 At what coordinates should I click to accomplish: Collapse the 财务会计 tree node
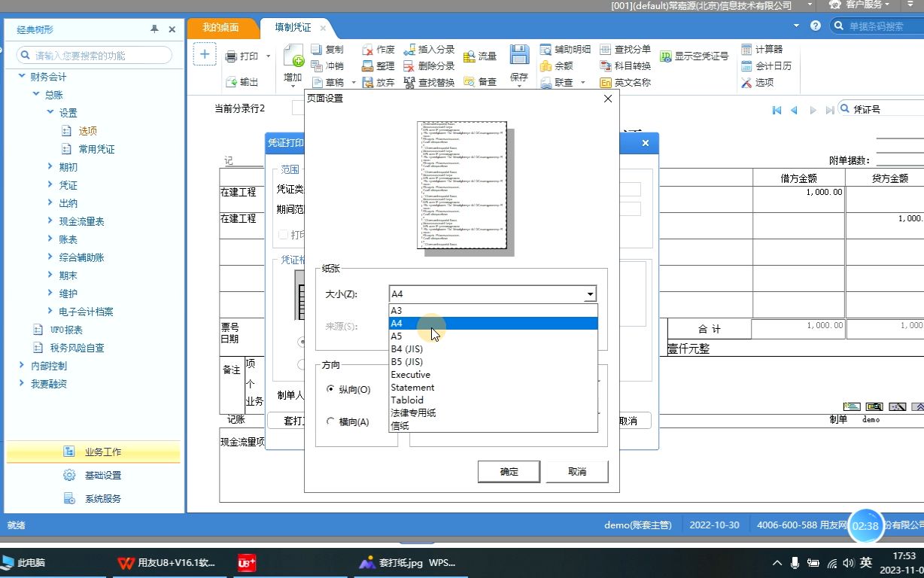22,76
